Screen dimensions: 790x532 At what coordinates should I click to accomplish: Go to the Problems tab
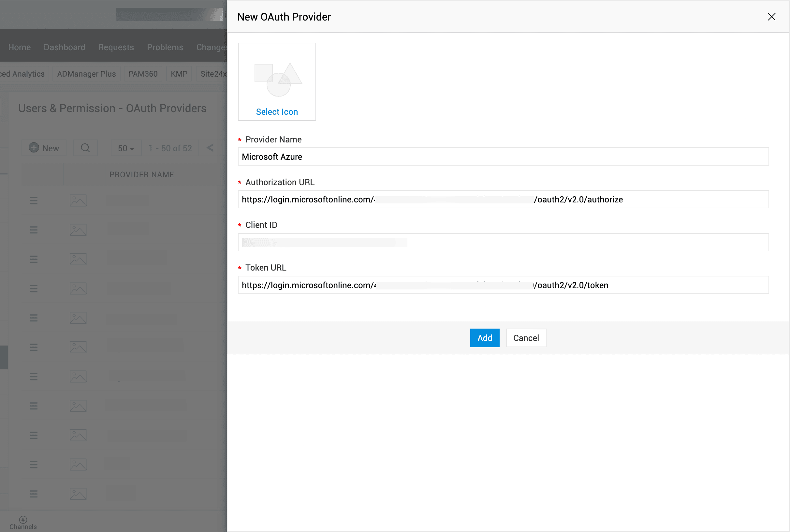[x=165, y=47]
